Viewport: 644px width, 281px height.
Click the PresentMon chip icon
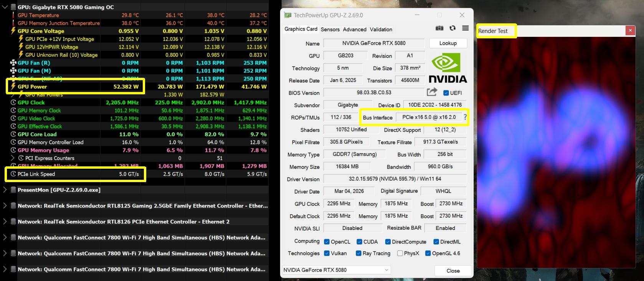click(13, 190)
